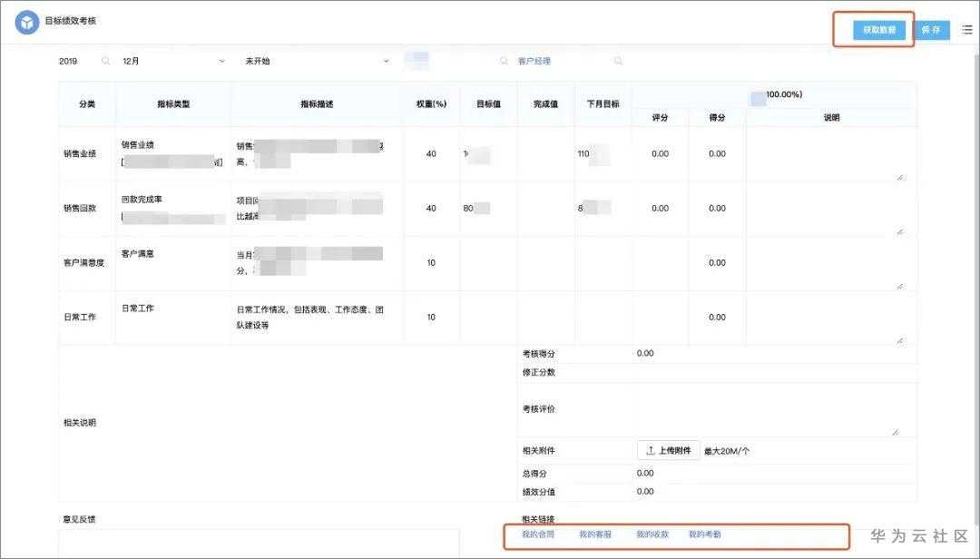Viewport: 980px width, 559px height.
Task: Click the blue cube application logo
Action: coord(27,23)
